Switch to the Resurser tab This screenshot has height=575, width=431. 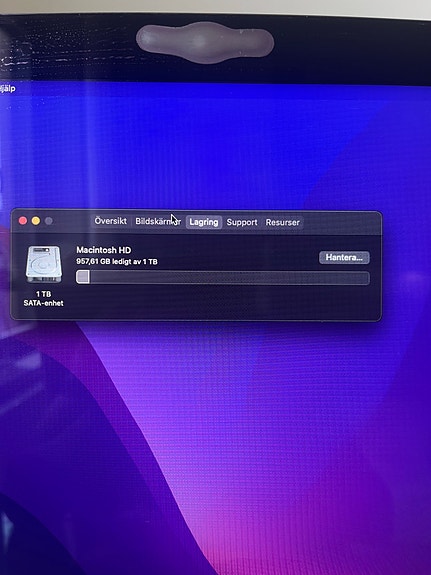[x=282, y=223]
